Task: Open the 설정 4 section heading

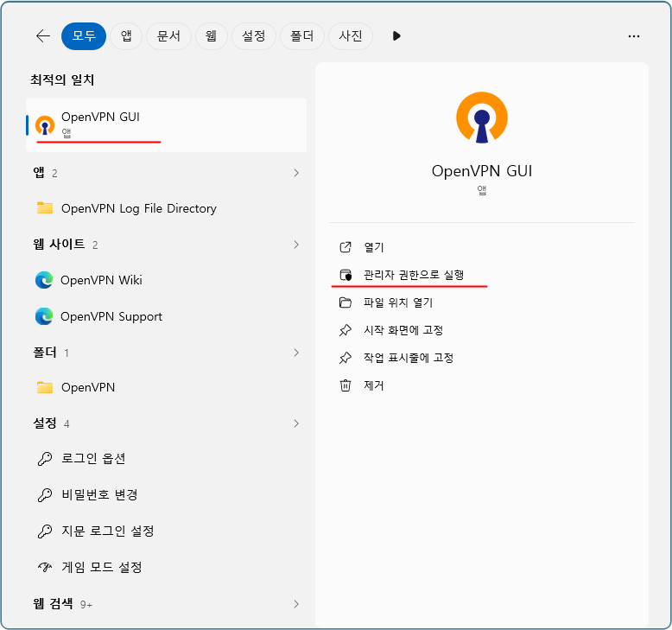Action: pos(51,423)
